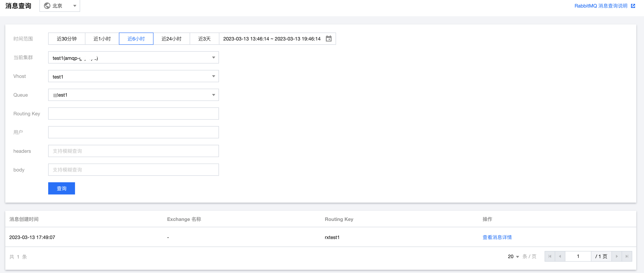This screenshot has height=273, width=644.
Task: Click the 时间范围 field label
Action: 23,39
